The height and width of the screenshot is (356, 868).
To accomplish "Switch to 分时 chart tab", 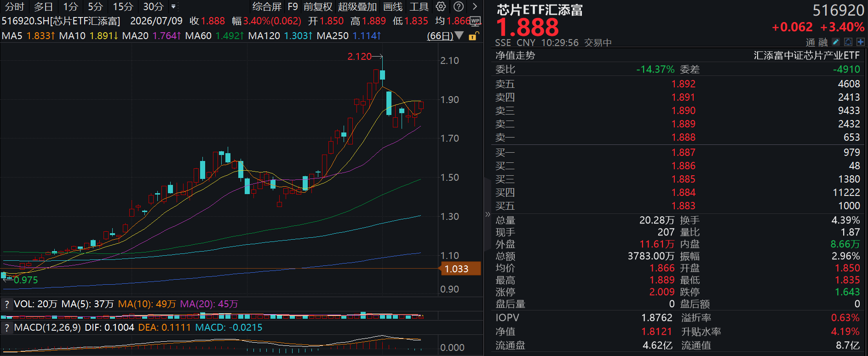I will (14, 7).
